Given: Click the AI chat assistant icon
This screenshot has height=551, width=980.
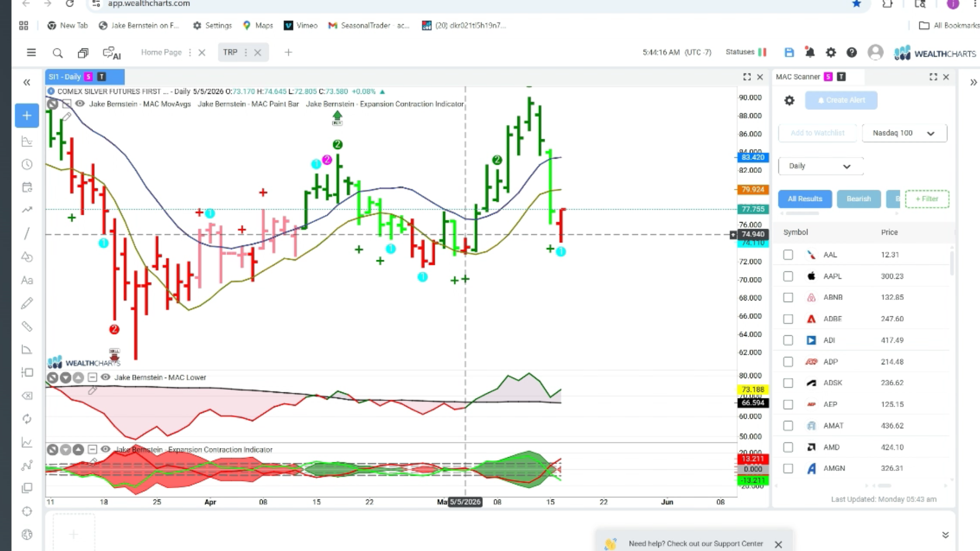Looking at the screenshot, I should click(111, 53).
